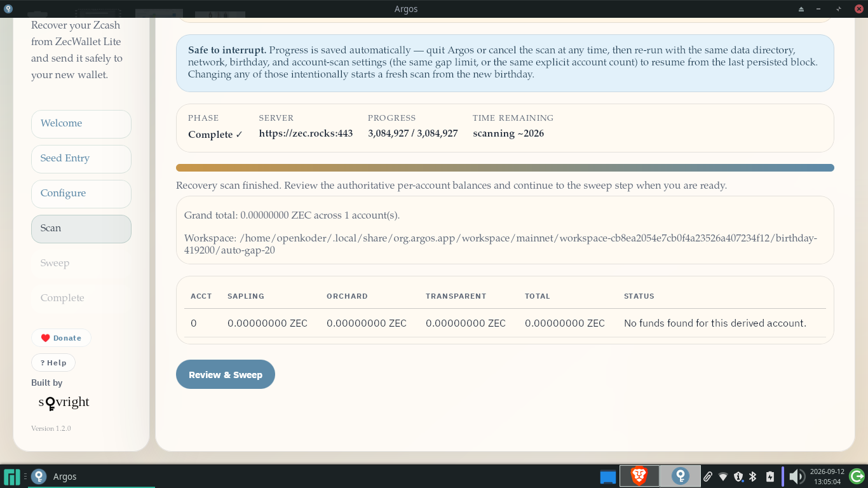The width and height of the screenshot is (868, 488).
Task: Open the Welcome step in sidebar
Action: [81, 124]
